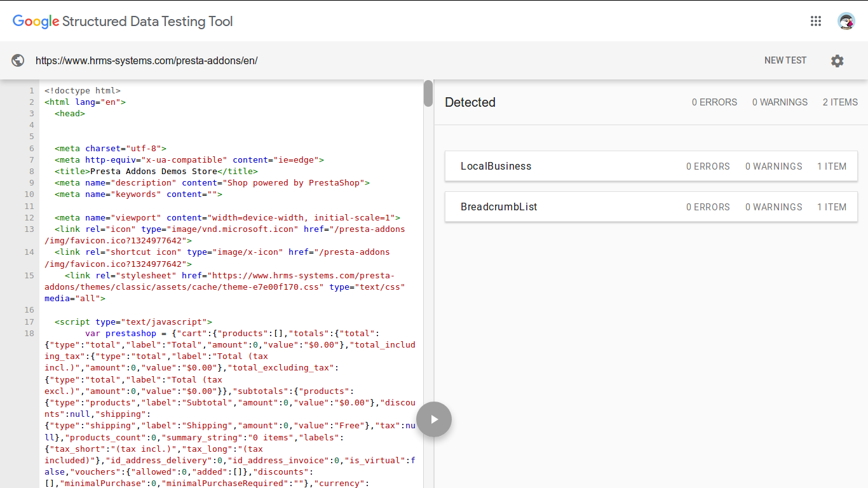Viewport: 868px width, 488px height.
Task: Run the test with the play button
Action: point(434,419)
